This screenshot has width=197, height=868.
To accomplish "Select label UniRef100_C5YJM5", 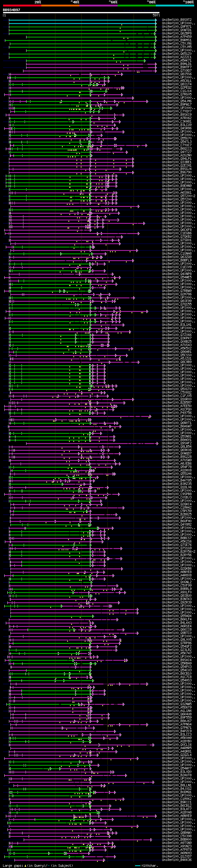I will tap(177, 47).
